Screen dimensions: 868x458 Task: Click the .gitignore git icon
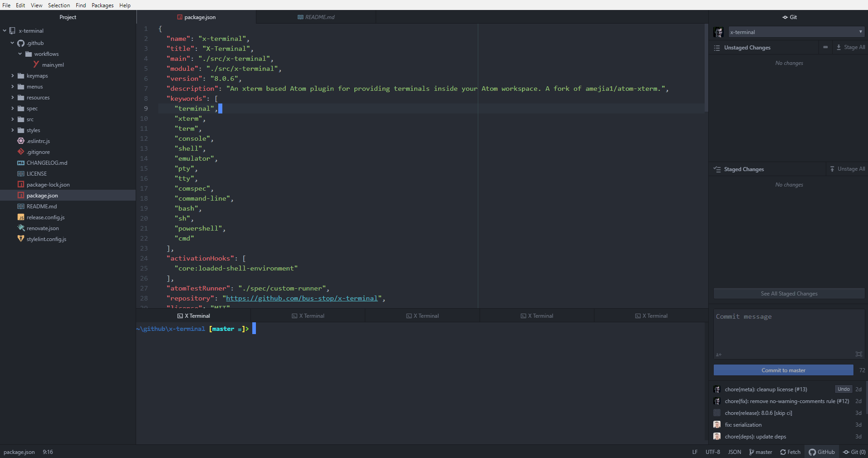(21, 152)
